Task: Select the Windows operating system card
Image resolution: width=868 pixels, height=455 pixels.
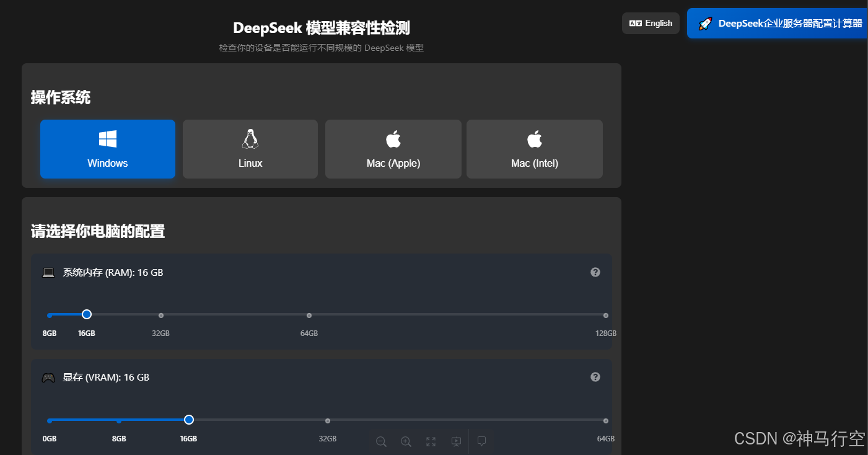Action: click(108, 149)
